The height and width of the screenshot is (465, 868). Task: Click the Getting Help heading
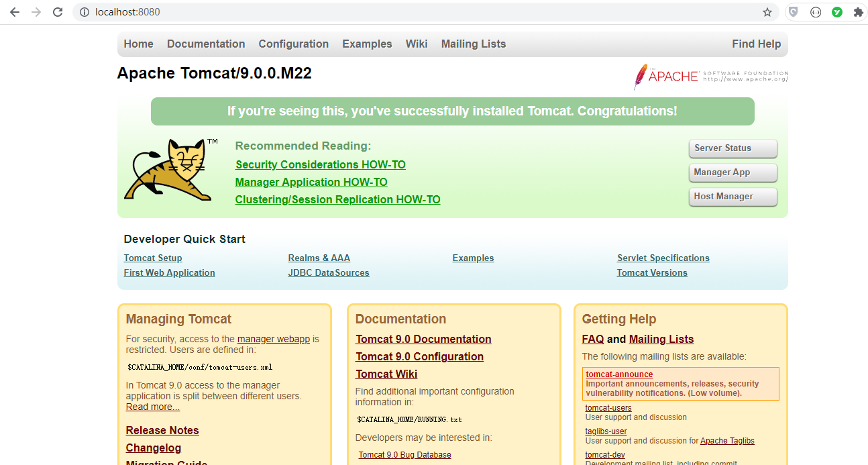619,319
